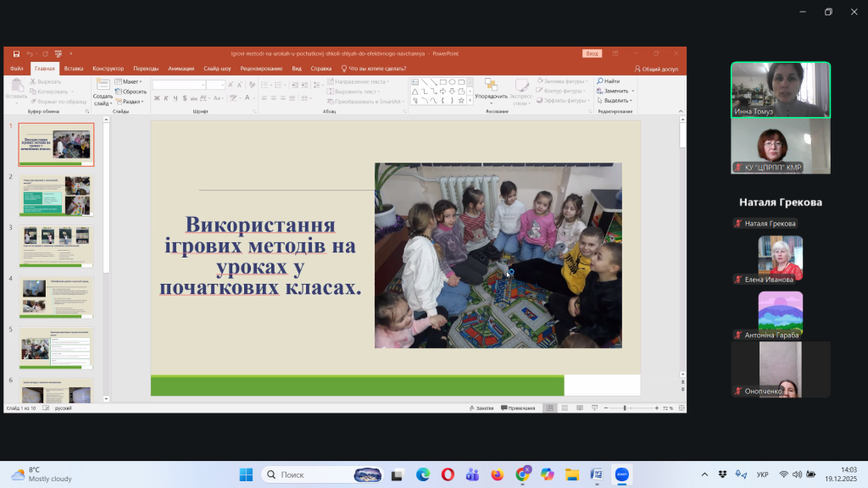The width and height of the screenshot is (868, 488).
Task: Toggle normal view in status bar
Action: click(x=549, y=408)
